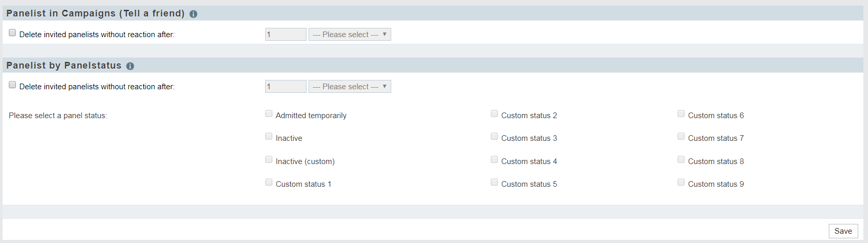868x243 pixels.
Task: Click the Panelist in Campaigns (Tell a friend) heading
Action: tap(95, 13)
